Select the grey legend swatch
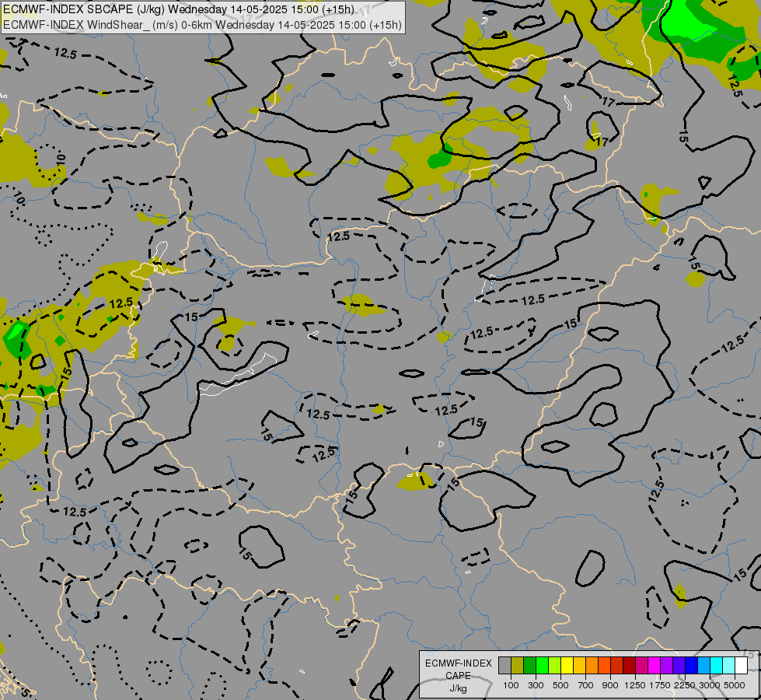The width and height of the screenshot is (761, 700). coord(504,665)
